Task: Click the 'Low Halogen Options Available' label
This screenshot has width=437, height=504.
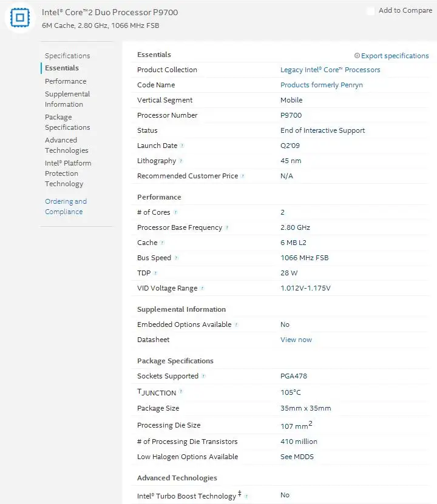Action: click(x=188, y=457)
